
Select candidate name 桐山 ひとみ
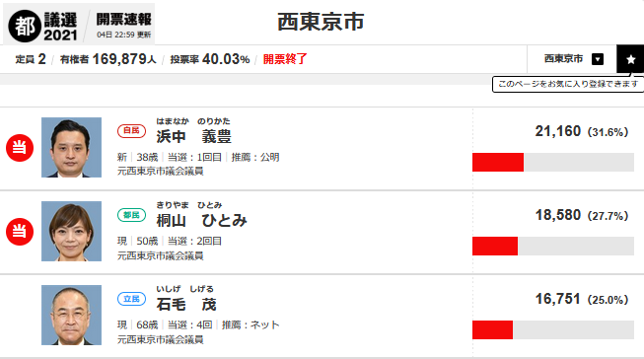pyautogui.click(x=201, y=221)
